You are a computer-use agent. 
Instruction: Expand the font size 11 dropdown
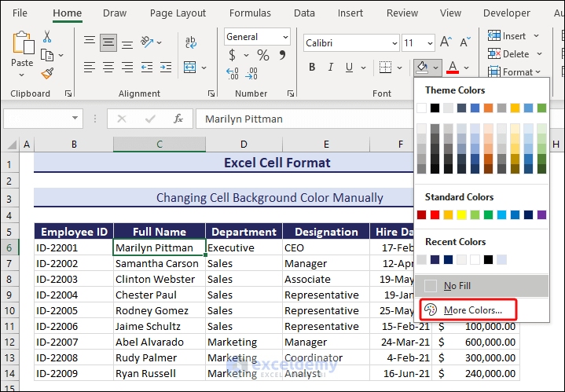click(428, 43)
